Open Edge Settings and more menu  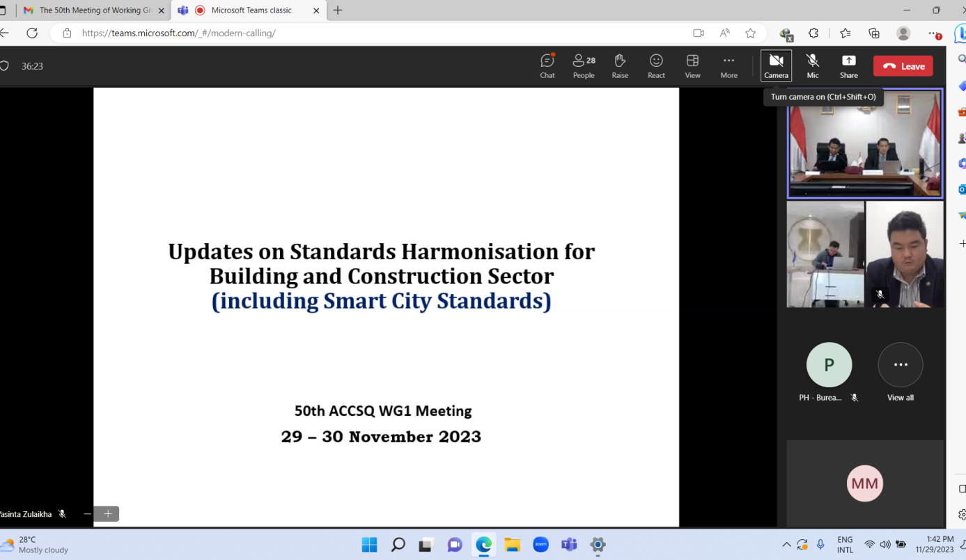pos(935,33)
